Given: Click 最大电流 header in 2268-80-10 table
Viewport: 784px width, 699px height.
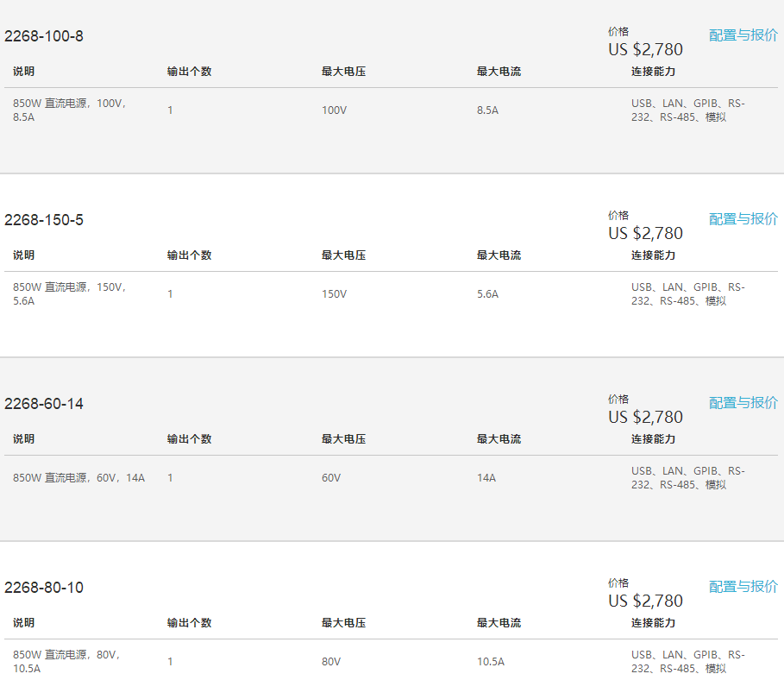Looking at the screenshot, I should [x=499, y=622].
